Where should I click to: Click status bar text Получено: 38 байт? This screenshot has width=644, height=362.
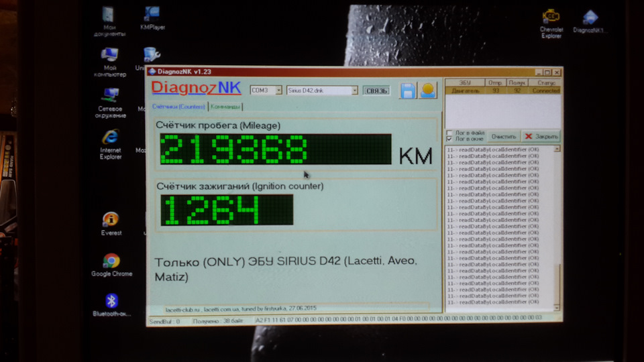coord(217,321)
